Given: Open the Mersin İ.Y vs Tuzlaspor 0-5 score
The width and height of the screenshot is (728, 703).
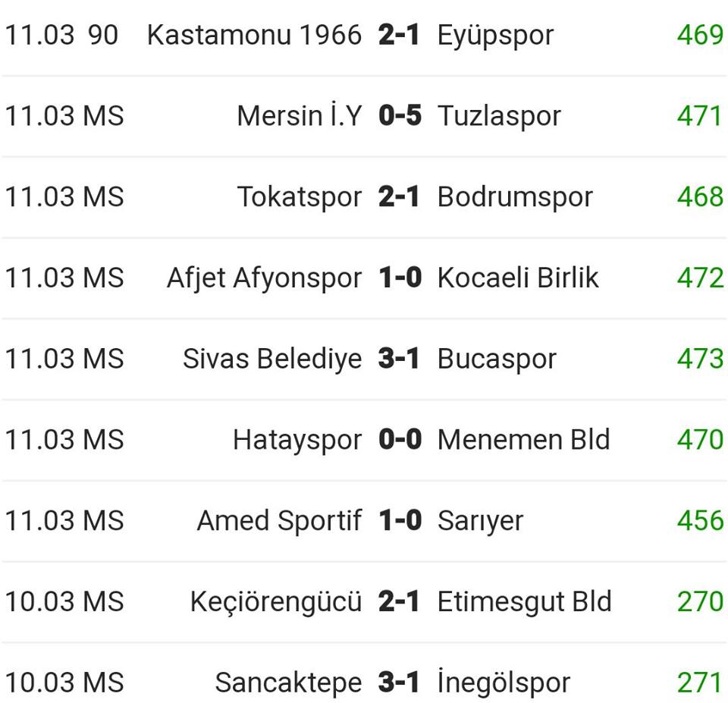Looking at the screenshot, I should pos(399,116).
